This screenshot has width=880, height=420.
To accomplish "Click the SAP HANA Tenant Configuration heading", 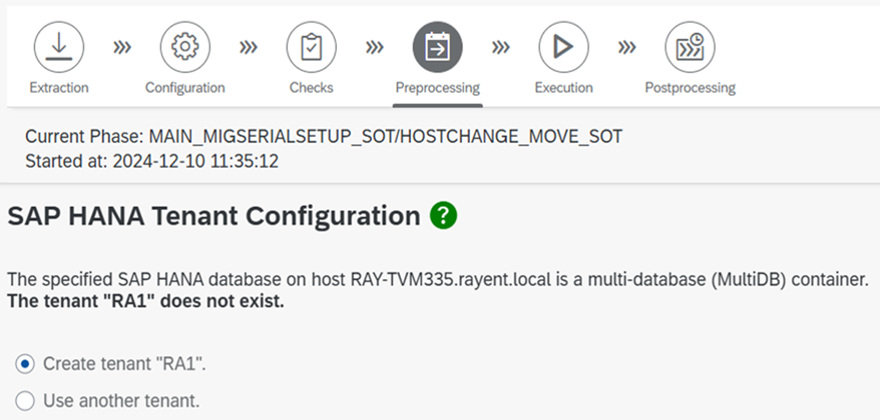I will (213, 215).
